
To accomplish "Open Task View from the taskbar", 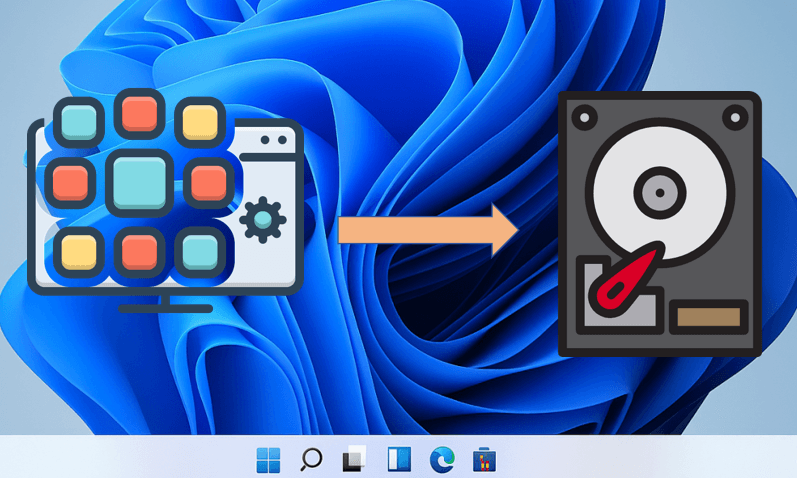I will tap(354, 460).
